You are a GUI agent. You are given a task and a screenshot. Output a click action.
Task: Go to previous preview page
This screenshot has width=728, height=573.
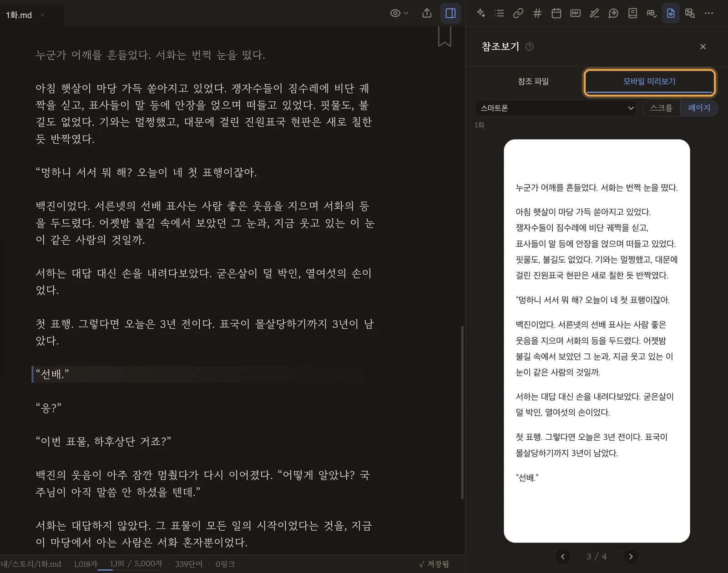tap(562, 557)
